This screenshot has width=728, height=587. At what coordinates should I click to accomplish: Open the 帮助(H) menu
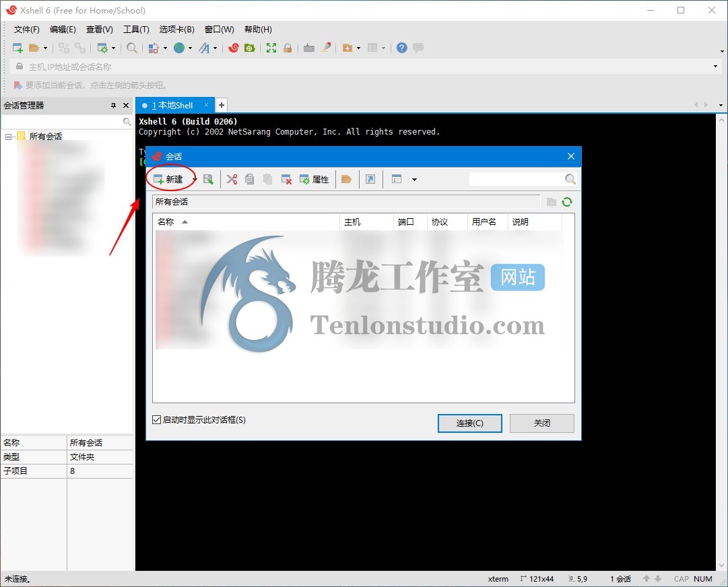click(x=258, y=30)
